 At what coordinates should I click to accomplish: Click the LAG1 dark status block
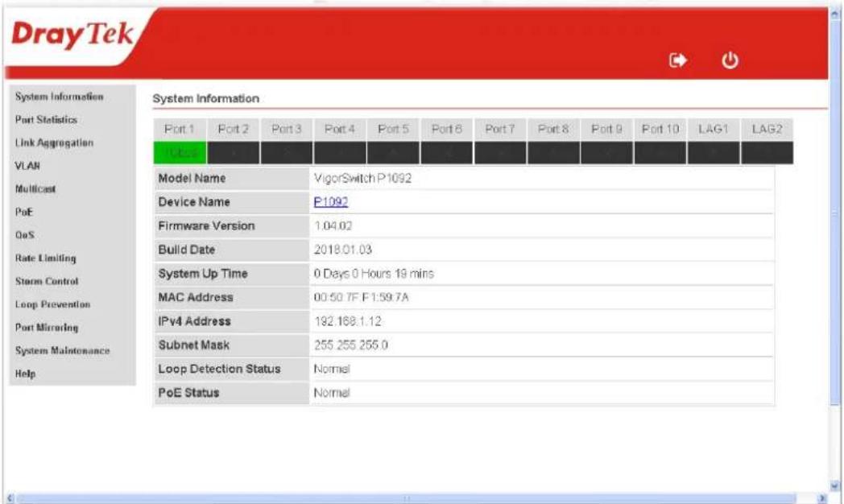pos(714,153)
